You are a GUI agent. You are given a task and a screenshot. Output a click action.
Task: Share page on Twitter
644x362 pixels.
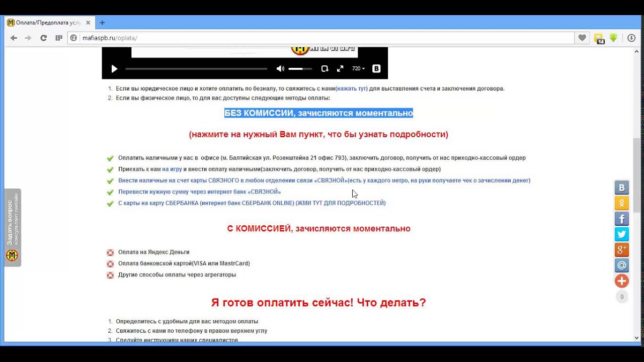[x=622, y=234]
